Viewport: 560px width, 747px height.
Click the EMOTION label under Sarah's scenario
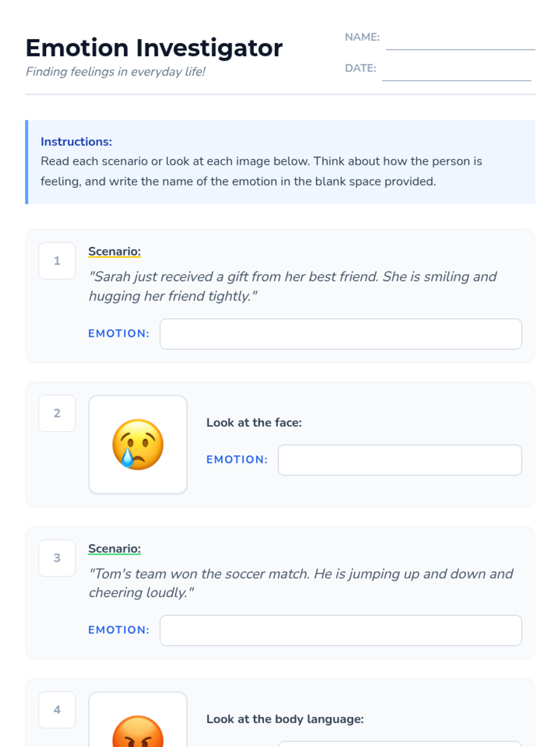click(x=119, y=333)
